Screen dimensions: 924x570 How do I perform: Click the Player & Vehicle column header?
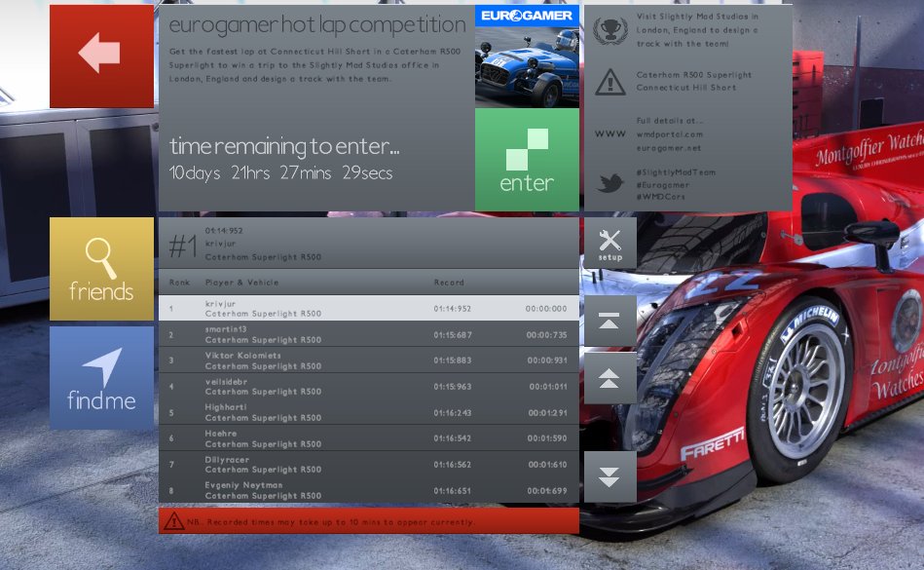[241, 283]
